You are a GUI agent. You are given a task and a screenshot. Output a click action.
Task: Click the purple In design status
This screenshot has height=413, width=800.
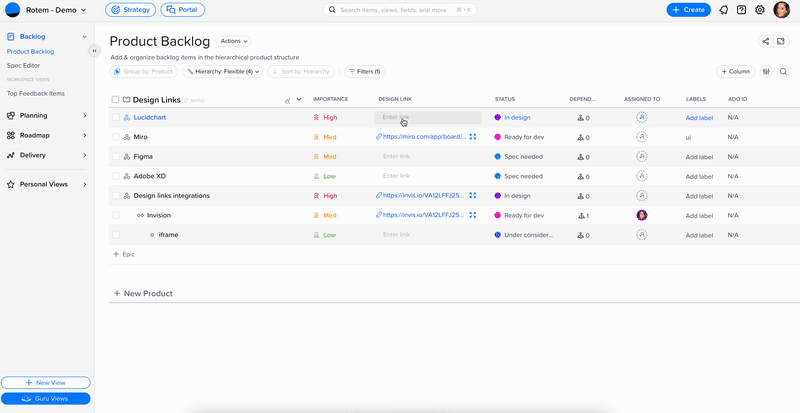coord(516,118)
